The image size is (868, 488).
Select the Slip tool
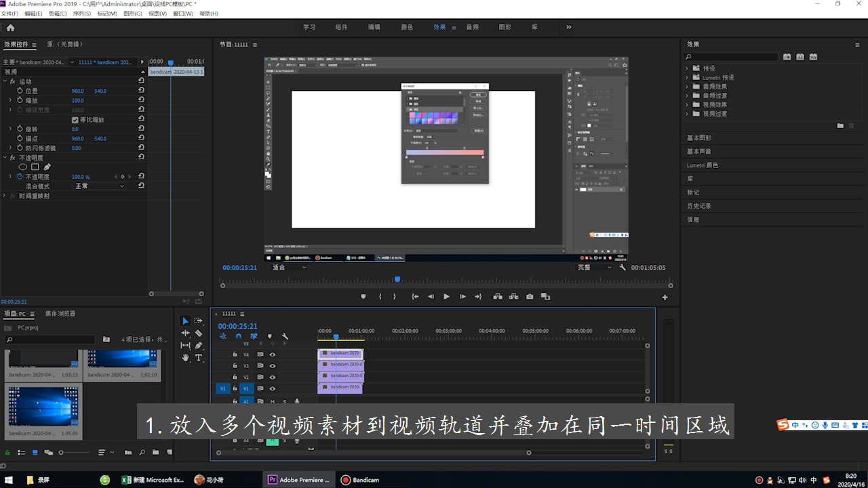point(185,345)
